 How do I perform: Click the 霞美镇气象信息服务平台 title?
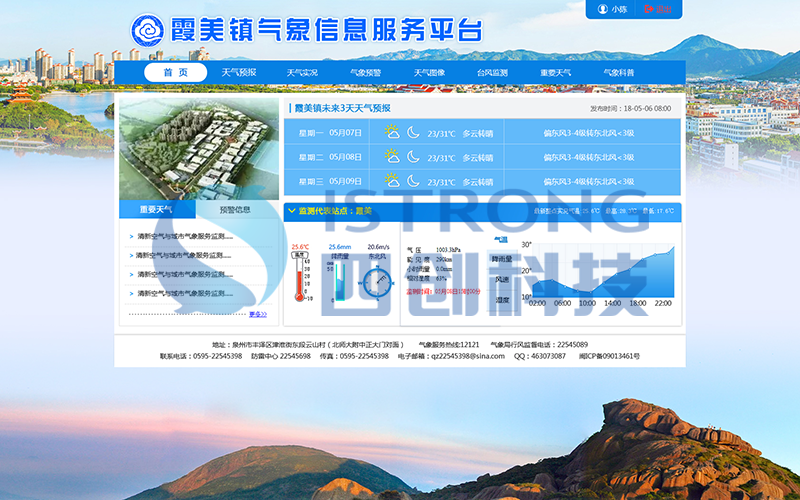tap(326, 30)
